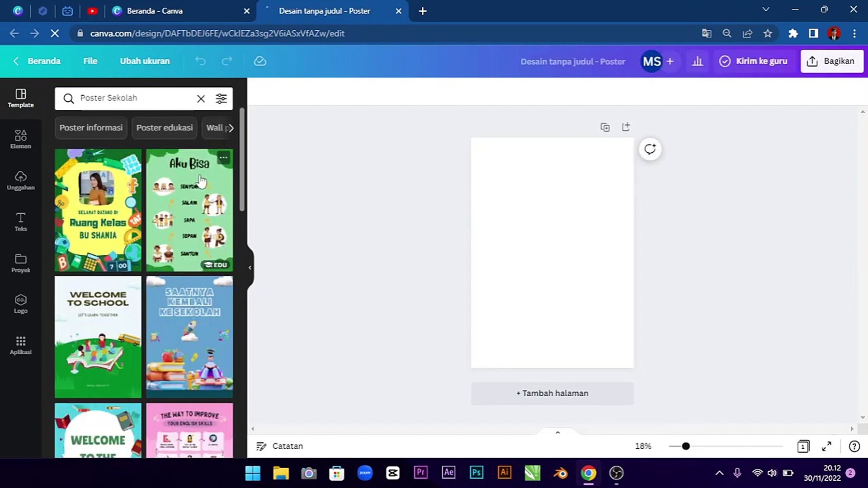Open the Proyek panel
The image size is (868, 488).
[20, 263]
